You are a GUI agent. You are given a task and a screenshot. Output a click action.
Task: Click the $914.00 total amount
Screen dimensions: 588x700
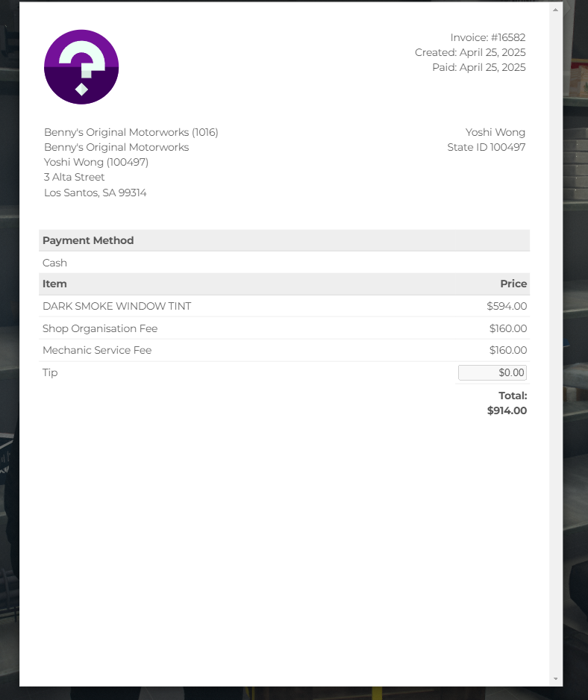coord(507,410)
